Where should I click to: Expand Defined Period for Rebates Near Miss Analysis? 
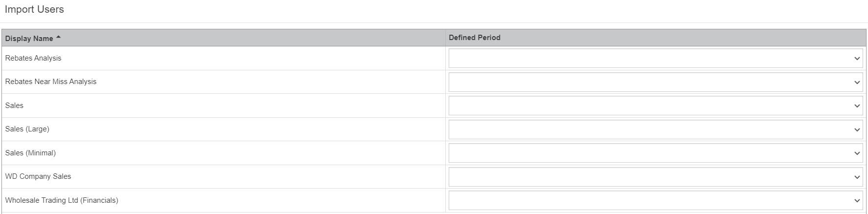point(655,82)
